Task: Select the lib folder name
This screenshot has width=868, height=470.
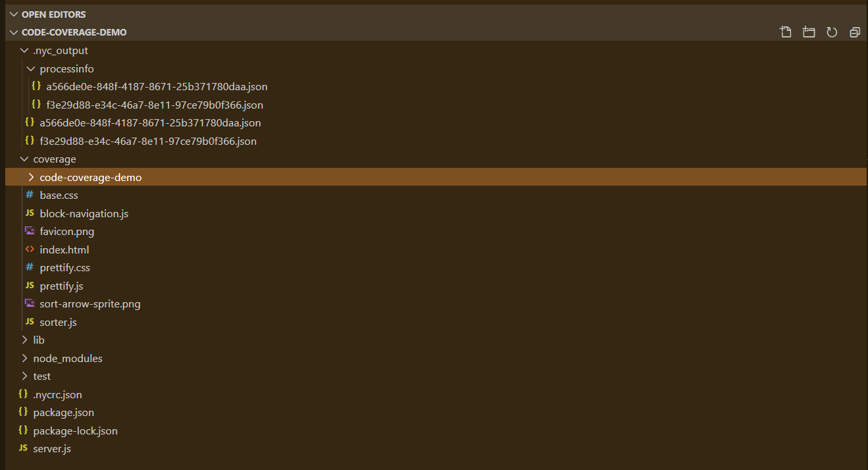Action: click(x=39, y=340)
